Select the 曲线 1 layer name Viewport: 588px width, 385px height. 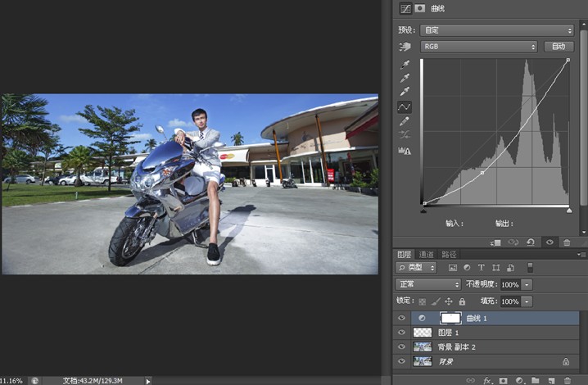[x=477, y=318]
